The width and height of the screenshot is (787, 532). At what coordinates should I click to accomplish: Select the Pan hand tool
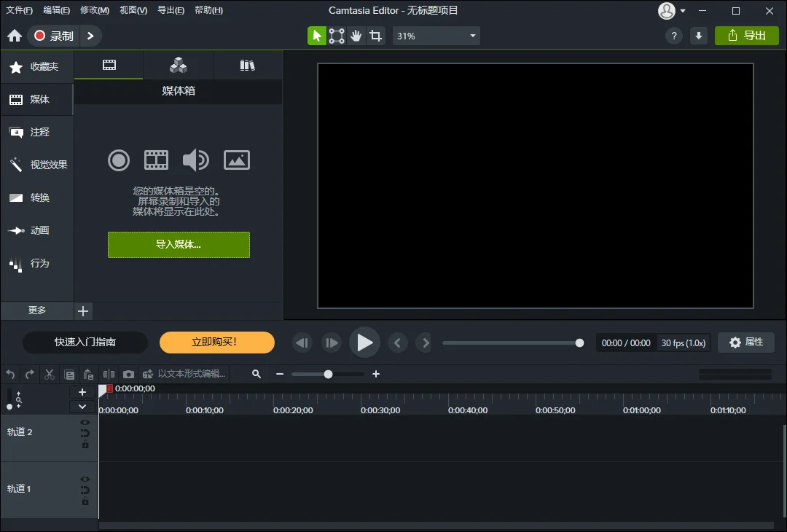(x=356, y=36)
